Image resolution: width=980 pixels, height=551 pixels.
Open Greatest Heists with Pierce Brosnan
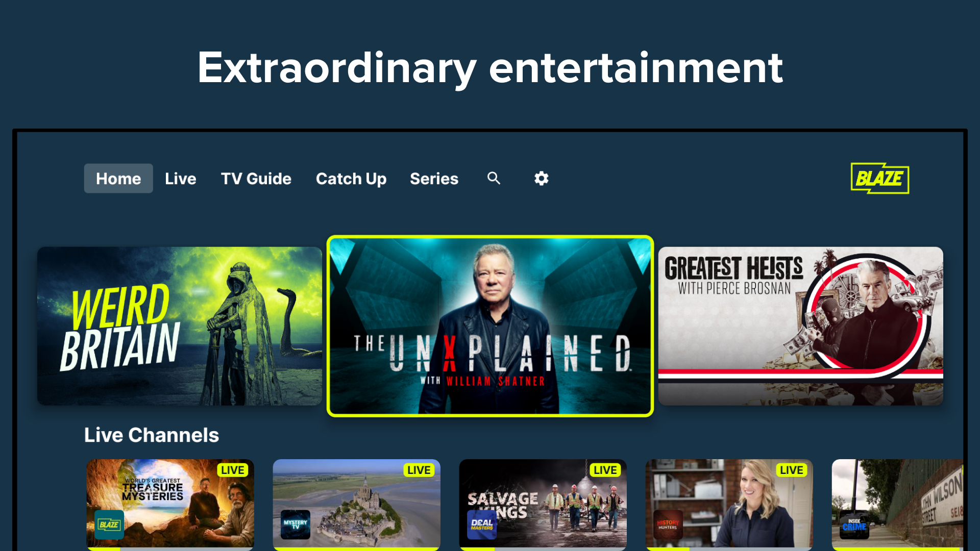pos(800,326)
